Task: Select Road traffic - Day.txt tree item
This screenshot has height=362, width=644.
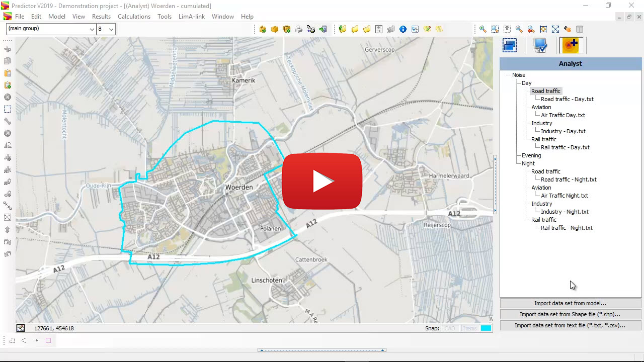Action: (x=567, y=99)
